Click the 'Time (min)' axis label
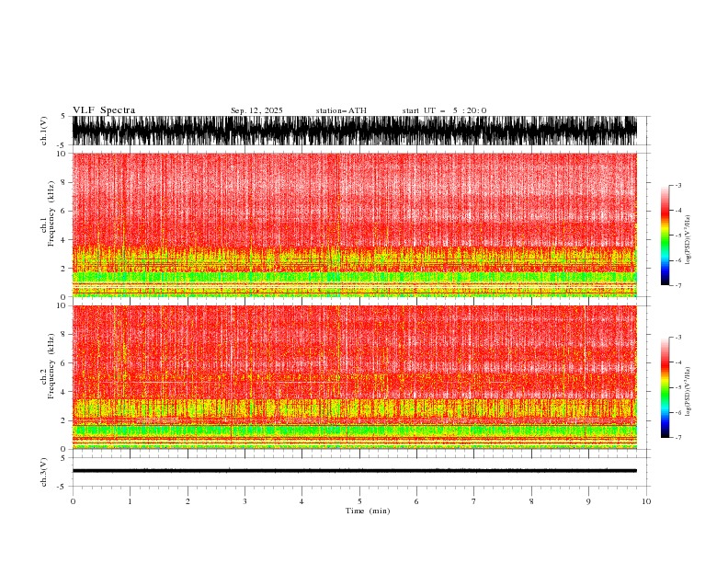 [368, 511]
